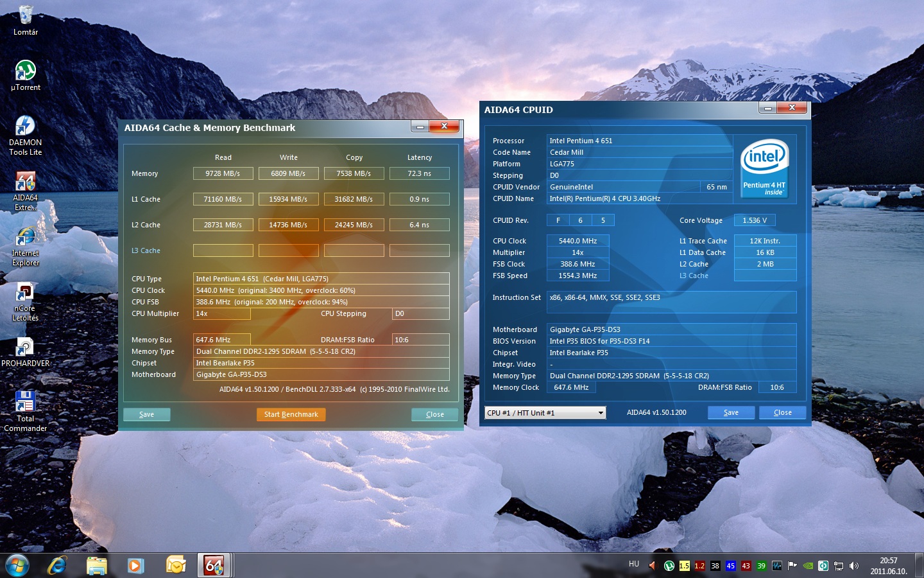Open the taskbar clock showing 20:57
Viewport: 924px width, 578px height.
(x=889, y=566)
